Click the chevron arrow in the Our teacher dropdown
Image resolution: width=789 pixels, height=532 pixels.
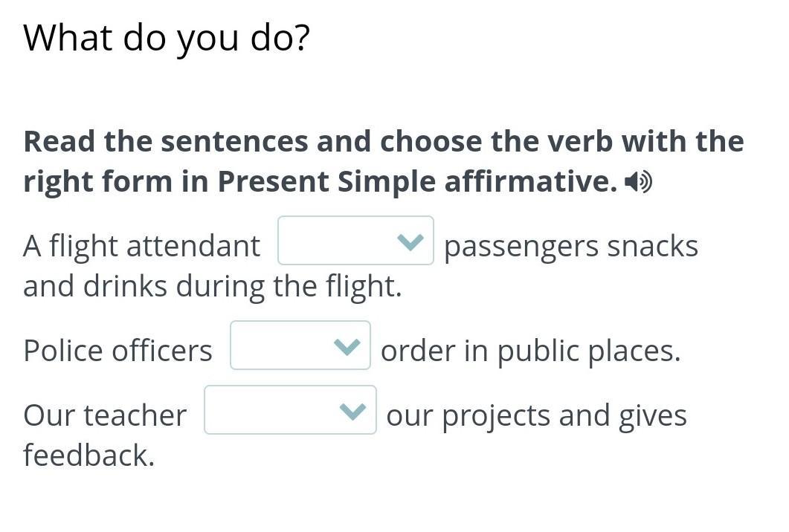352,412
